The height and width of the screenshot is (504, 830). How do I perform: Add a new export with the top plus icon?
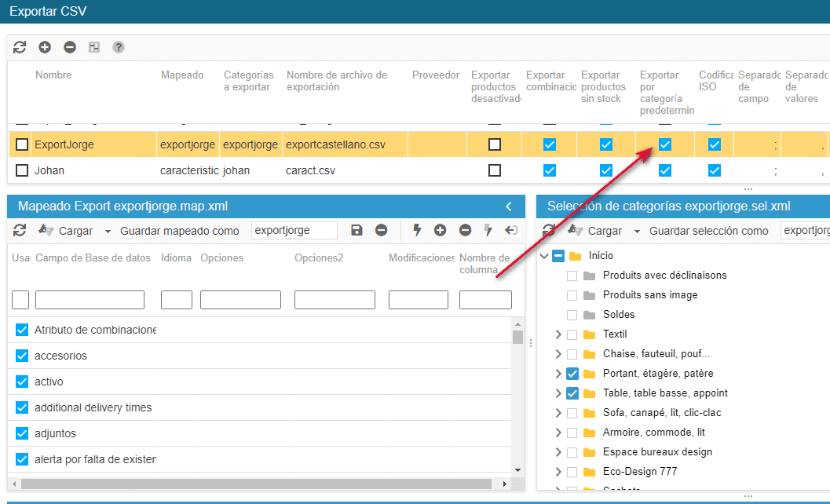(x=45, y=47)
